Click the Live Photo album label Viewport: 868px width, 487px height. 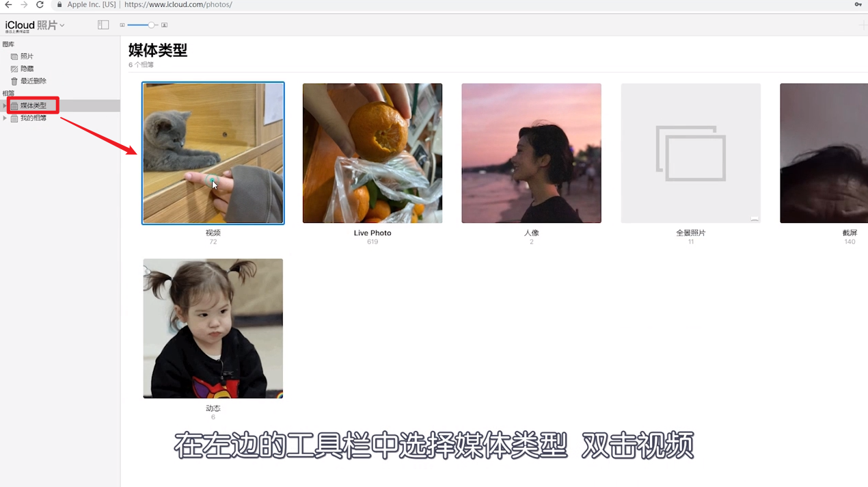[372, 233]
